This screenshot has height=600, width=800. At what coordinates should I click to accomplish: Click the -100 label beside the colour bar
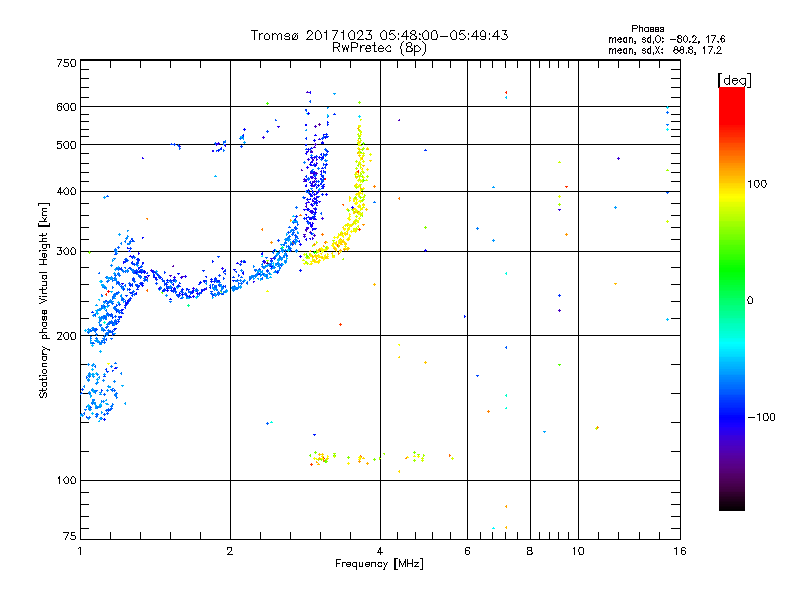761,417
